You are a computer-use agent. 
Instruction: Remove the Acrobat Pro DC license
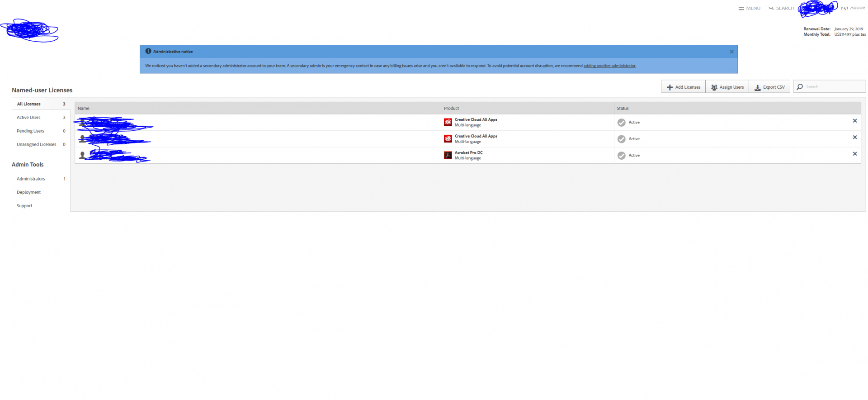click(x=854, y=154)
